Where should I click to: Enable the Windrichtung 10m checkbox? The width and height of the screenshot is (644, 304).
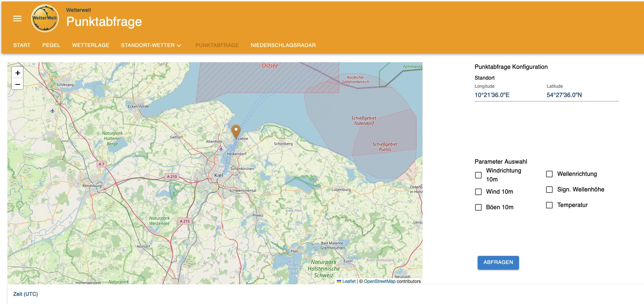478,175
